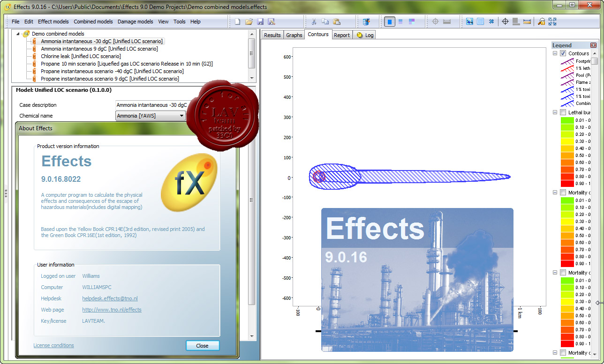Select two-pane view mode icon

[400, 22]
